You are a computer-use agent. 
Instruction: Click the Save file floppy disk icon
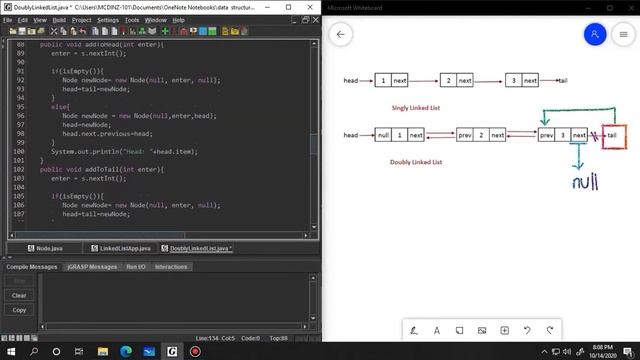point(22,31)
